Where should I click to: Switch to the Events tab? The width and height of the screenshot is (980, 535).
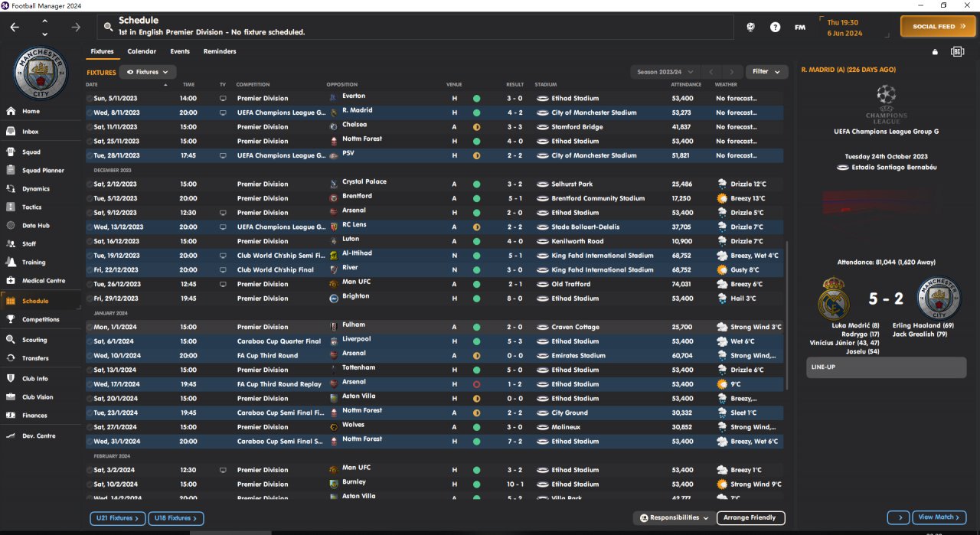(x=180, y=51)
